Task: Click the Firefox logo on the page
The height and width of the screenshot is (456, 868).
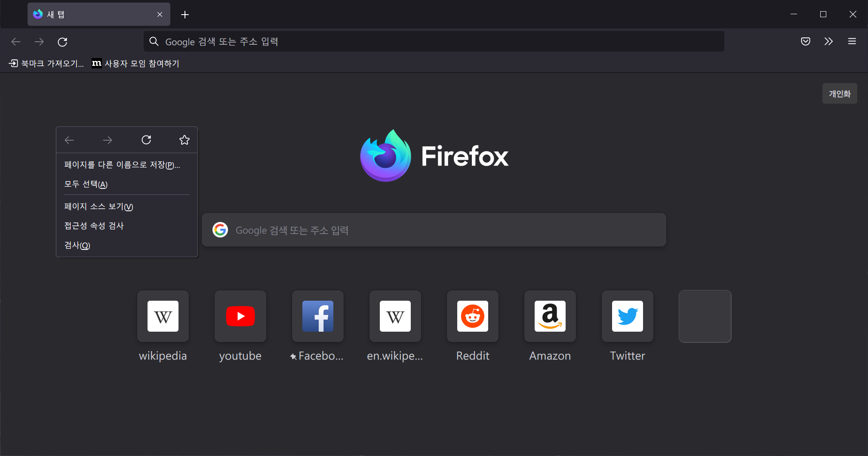Action: pos(434,156)
